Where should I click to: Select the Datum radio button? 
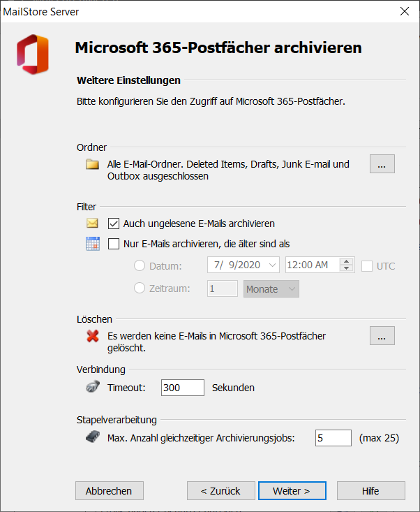coord(140,265)
